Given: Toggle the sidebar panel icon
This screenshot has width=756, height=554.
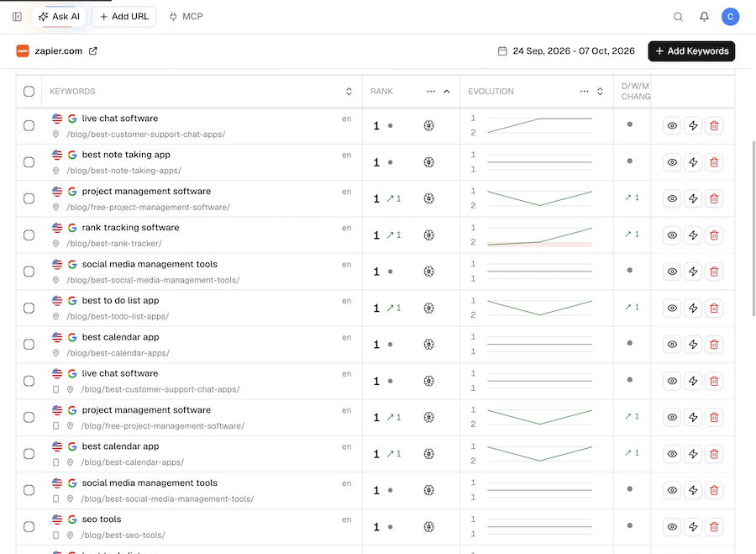Looking at the screenshot, I should click(17, 17).
